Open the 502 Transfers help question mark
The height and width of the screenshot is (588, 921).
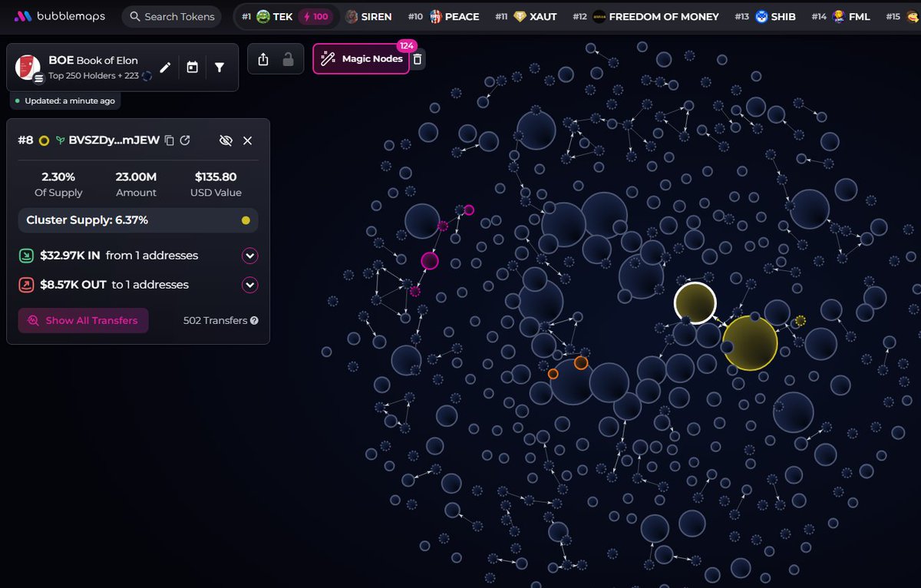coord(254,320)
